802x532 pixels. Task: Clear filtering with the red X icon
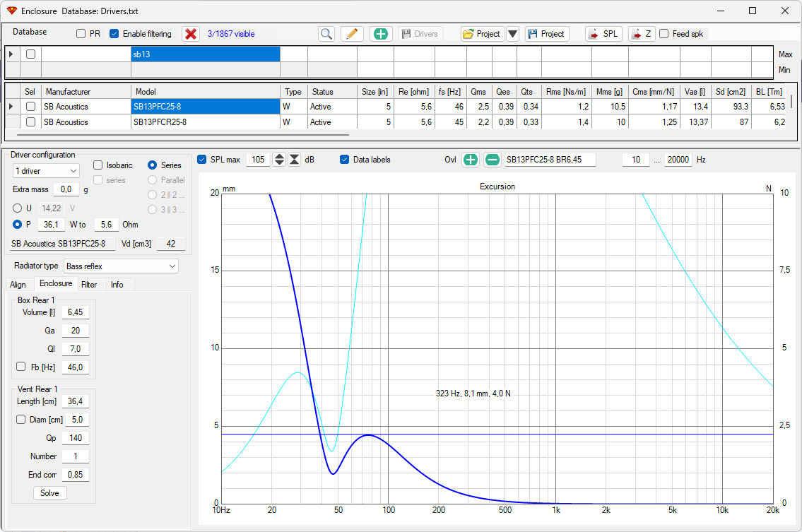[x=191, y=34]
